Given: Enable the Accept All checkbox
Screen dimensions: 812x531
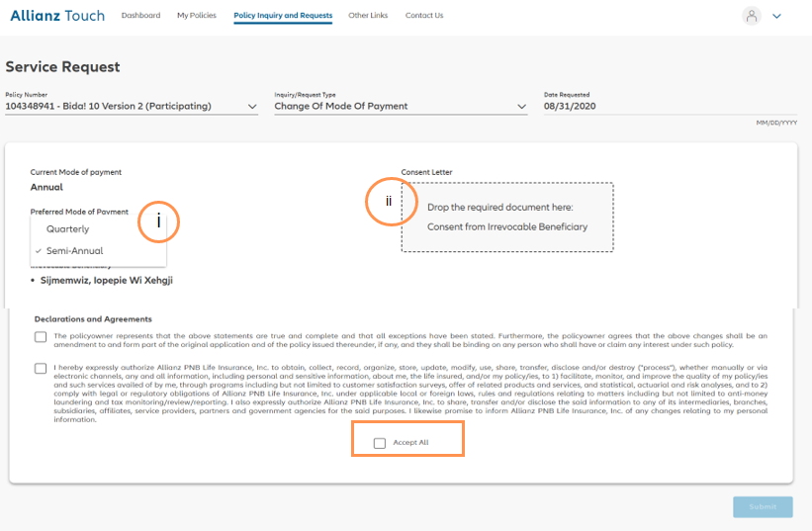Looking at the screenshot, I should pos(380,443).
